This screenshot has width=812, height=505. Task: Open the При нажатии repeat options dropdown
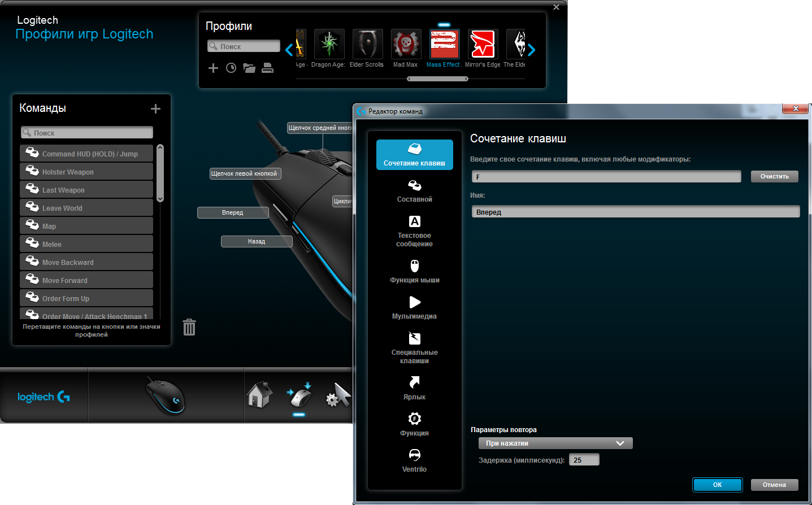point(555,443)
